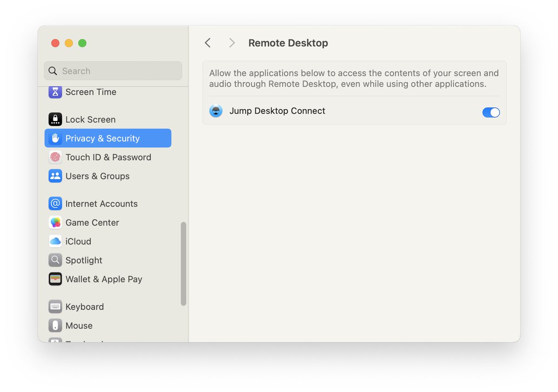The width and height of the screenshot is (558, 392).
Task: Click inside the Search field
Action: [113, 71]
